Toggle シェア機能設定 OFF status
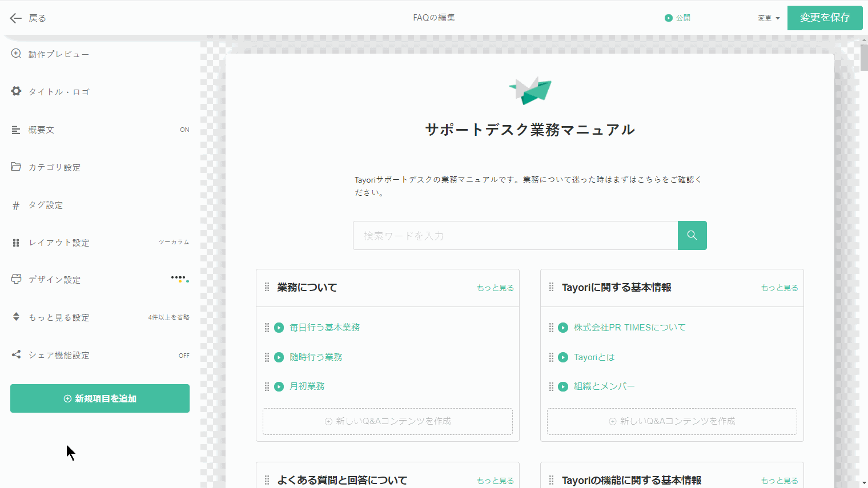This screenshot has width=868, height=488. 184,356
